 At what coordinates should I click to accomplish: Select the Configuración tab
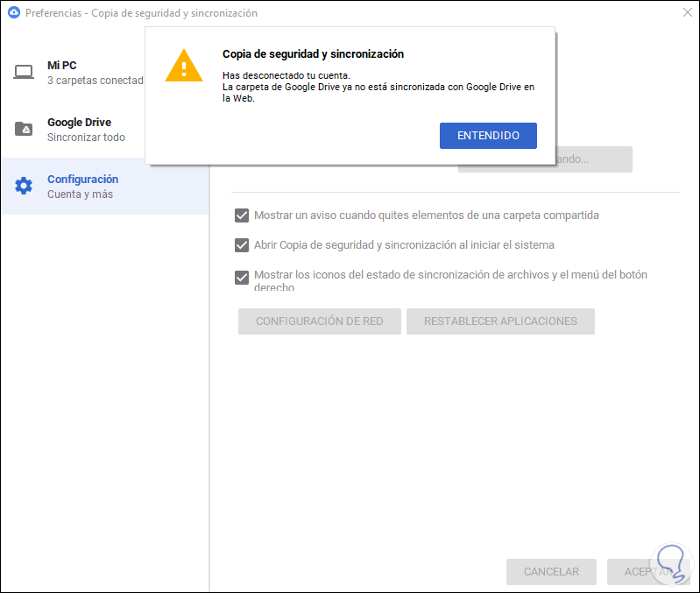point(105,186)
